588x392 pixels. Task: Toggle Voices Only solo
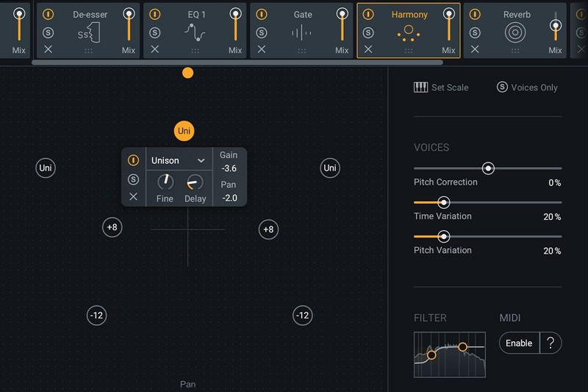502,88
